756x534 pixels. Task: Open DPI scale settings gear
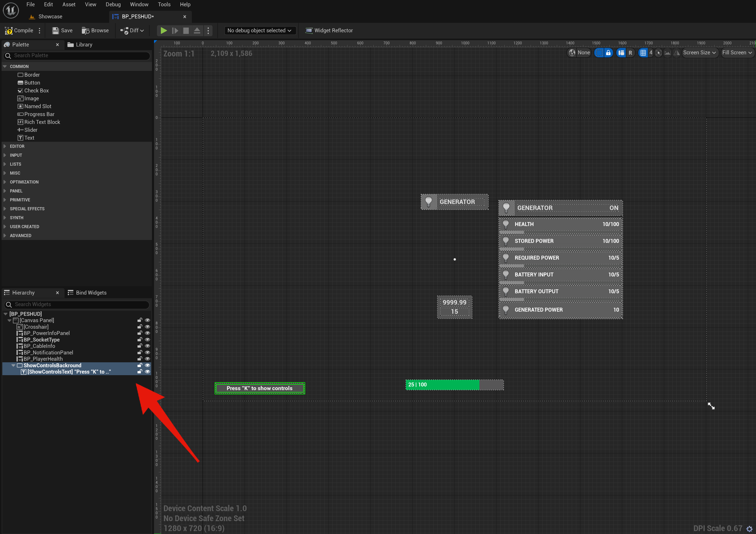[x=749, y=529]
